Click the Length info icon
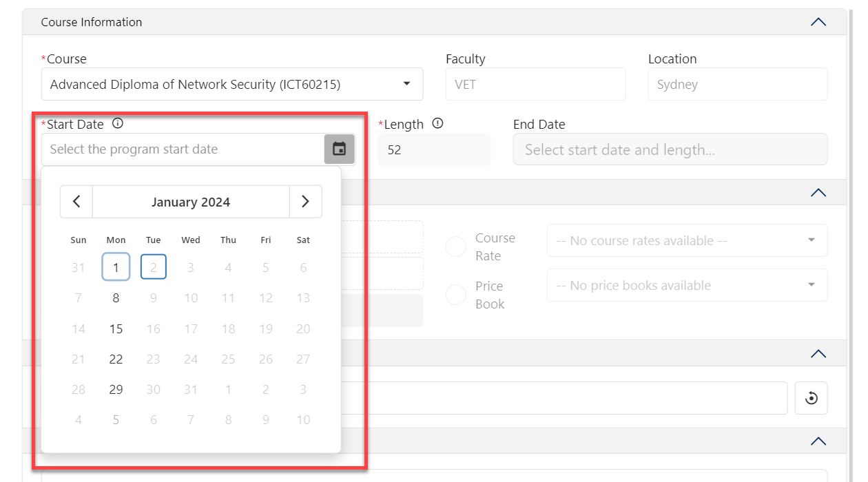868x482 pixels. 437,124
